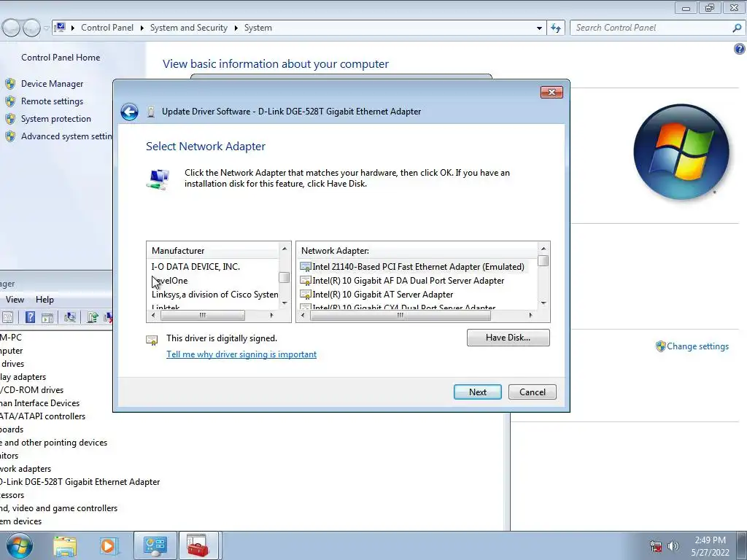
Task: Switch to the toolbox Device Manager taskbar button
Action: click(198, 545)
